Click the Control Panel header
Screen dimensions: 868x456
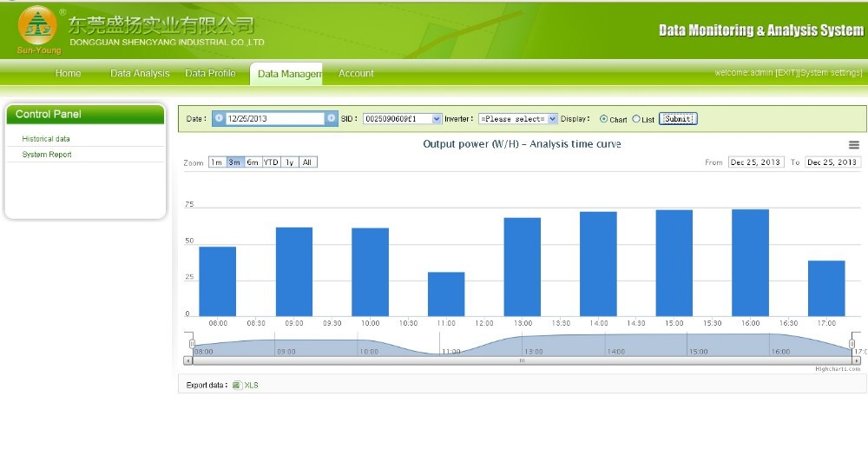[85, 114]
